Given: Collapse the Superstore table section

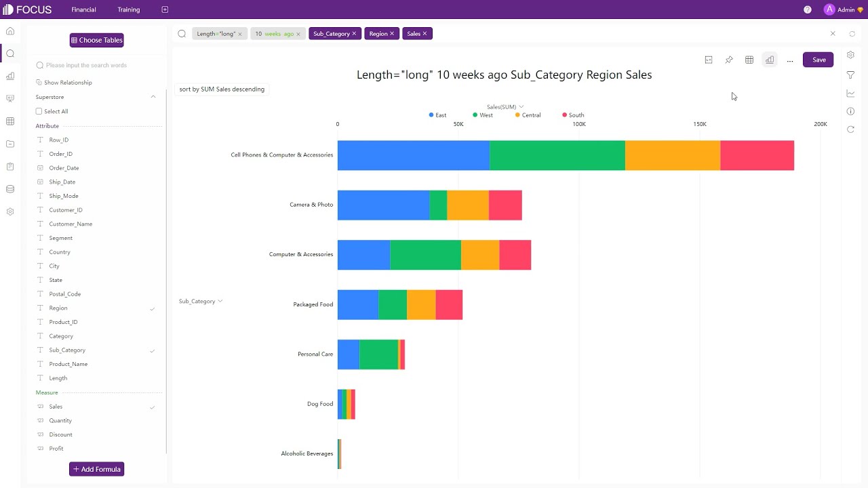Looking at the screenshot, I should (153, 97).
